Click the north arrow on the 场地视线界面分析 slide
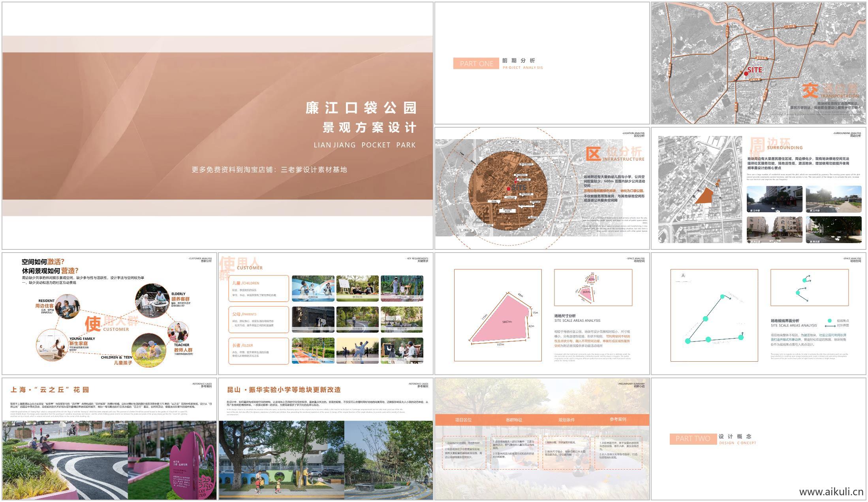Viewport: 868px width, 502px height. tap(683, 275)
